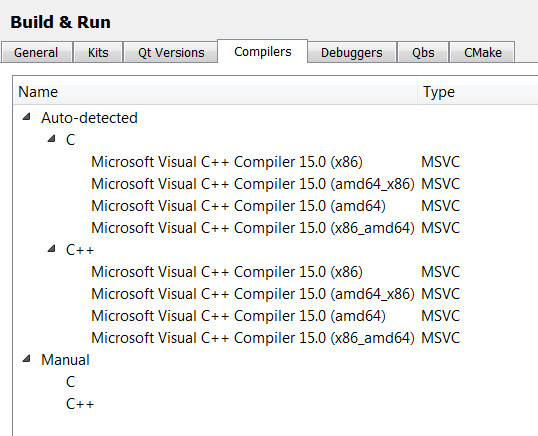Image resolution: width=538 pixels, height=436 pixels.
Task: Click MSVC type of C++ (x86) compiler
Action: point(441,272)
